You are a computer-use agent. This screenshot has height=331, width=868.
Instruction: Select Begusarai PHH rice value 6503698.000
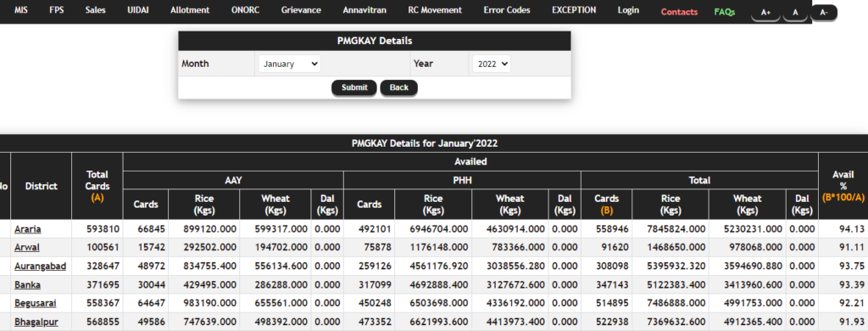[x=440, y=303]
